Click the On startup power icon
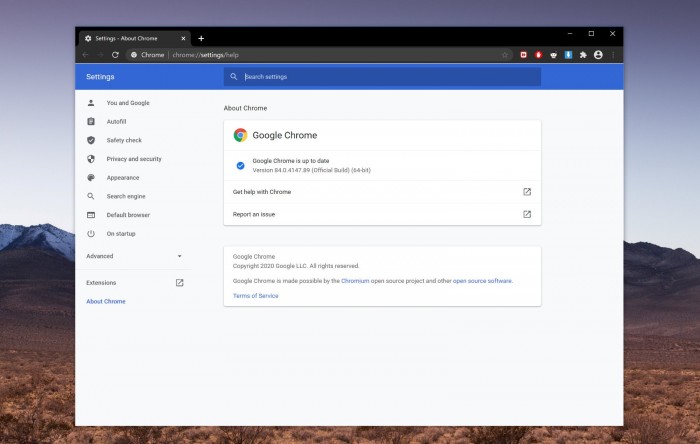 91,234
